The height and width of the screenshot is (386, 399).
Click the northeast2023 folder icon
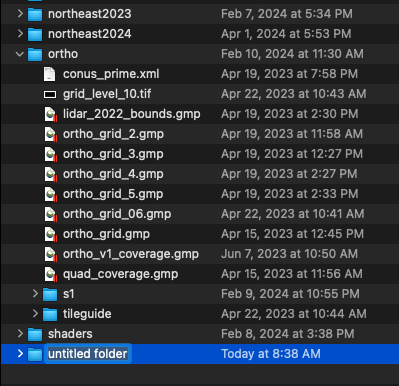click(35, 14)
